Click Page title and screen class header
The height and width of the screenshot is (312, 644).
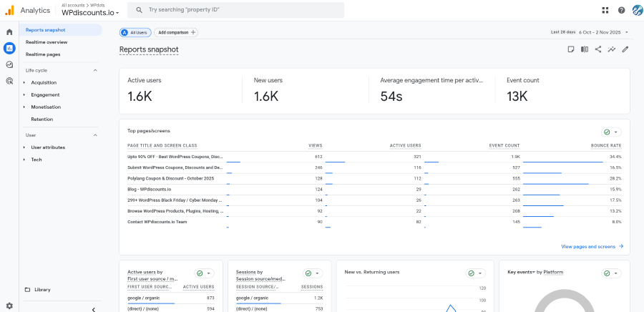162,145
